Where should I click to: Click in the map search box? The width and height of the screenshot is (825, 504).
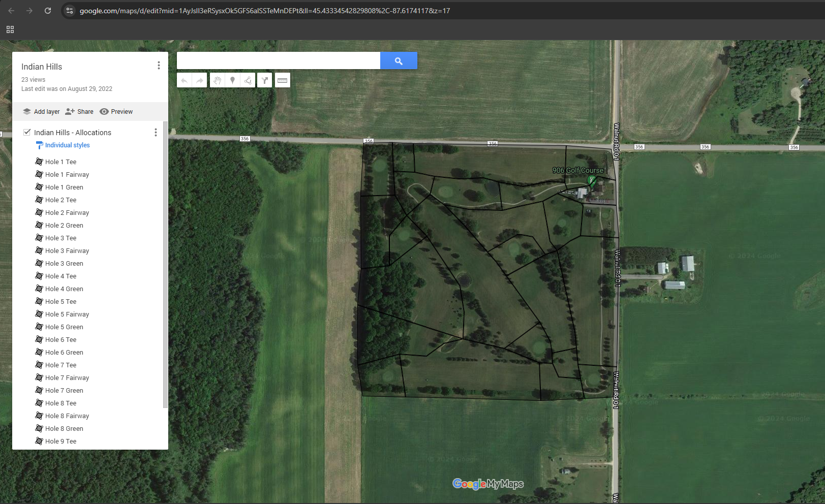click(x=278, y=60)
